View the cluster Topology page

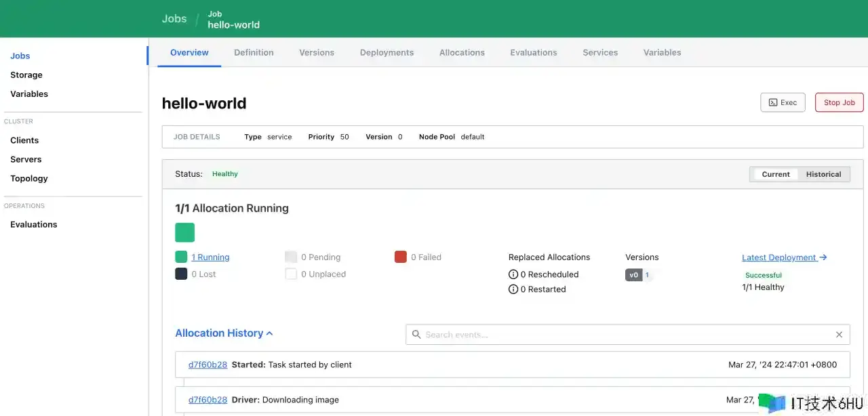pyautogui.click(x=29, y=178)
